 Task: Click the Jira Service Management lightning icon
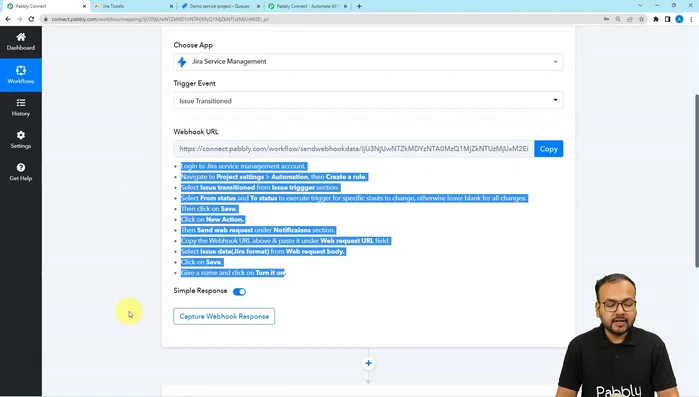coord(182,62)
